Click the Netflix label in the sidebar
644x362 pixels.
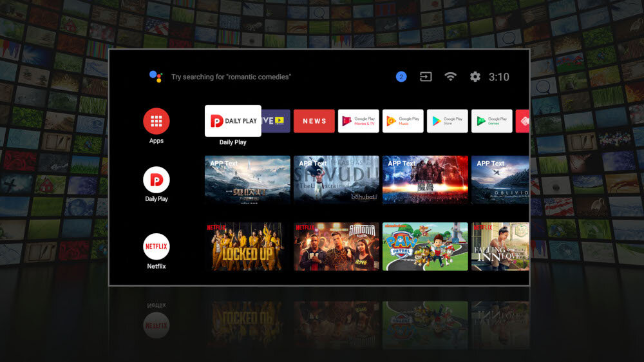pos(156,266)
